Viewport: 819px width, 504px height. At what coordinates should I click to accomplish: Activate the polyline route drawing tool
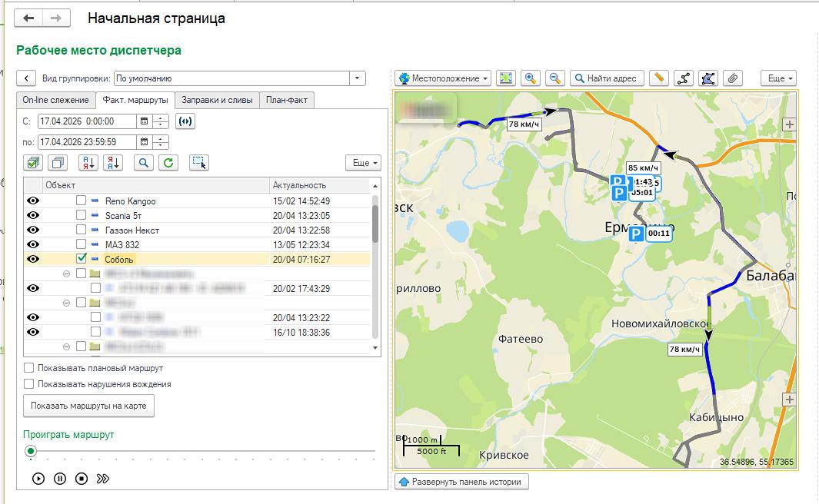[683, 78]
